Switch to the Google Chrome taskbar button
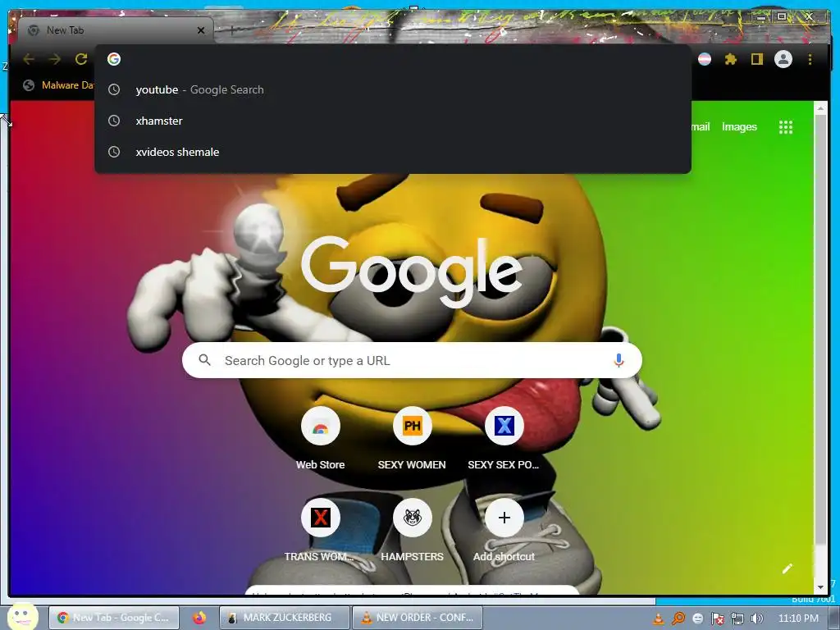The height and width of the screenshot is (630, 840). (x=114, y=618)
